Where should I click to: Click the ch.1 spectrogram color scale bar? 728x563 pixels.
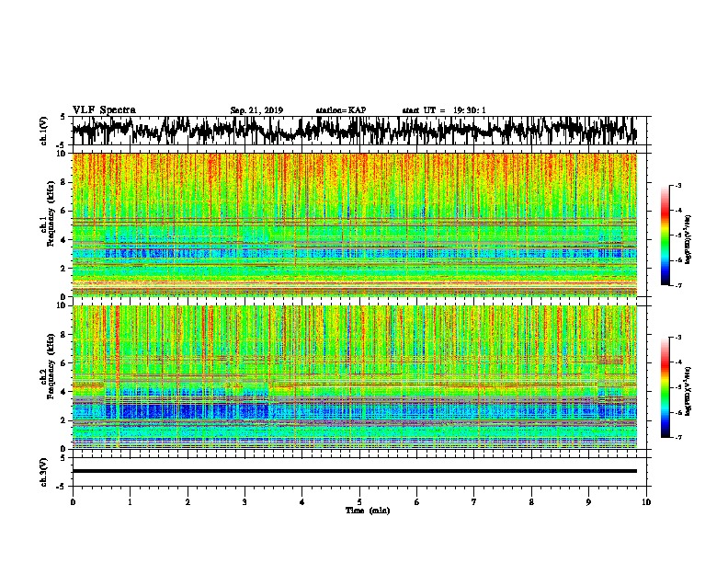[665, 236]
